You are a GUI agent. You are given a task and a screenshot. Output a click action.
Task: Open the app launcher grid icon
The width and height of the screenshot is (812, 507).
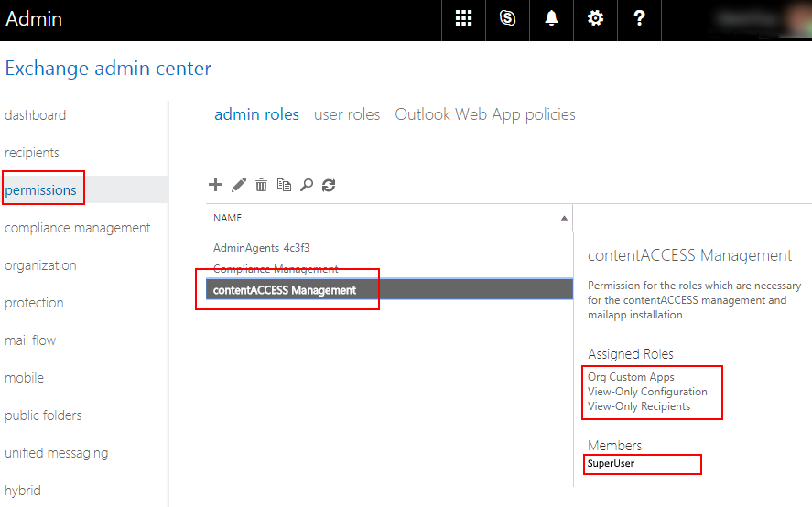[463, 18]
